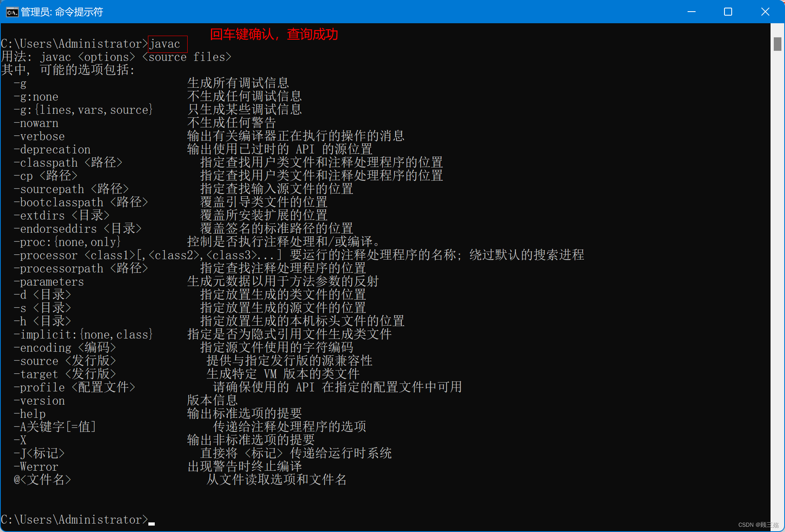Click the '-bootclasspath <路径>' option text
The width and height of the screenshot is (785, 532).
81,202
